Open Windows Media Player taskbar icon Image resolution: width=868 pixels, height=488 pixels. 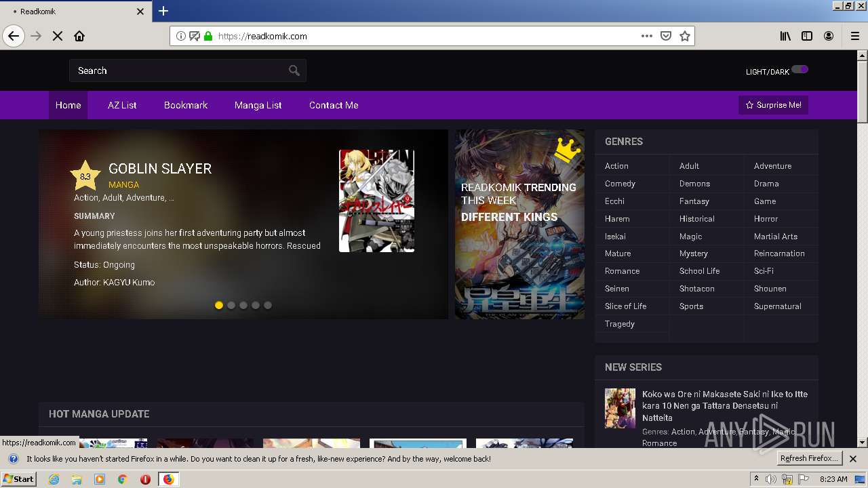point(100,479)
